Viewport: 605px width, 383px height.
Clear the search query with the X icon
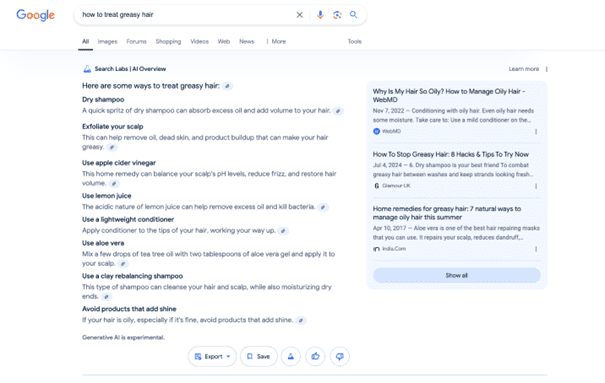point(299,15)
